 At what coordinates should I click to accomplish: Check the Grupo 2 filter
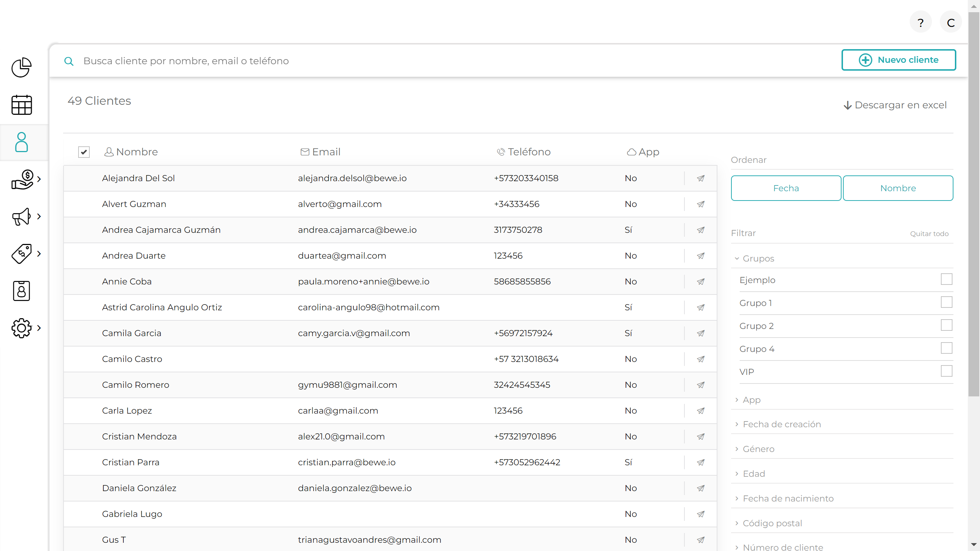(x=946, y=325)
